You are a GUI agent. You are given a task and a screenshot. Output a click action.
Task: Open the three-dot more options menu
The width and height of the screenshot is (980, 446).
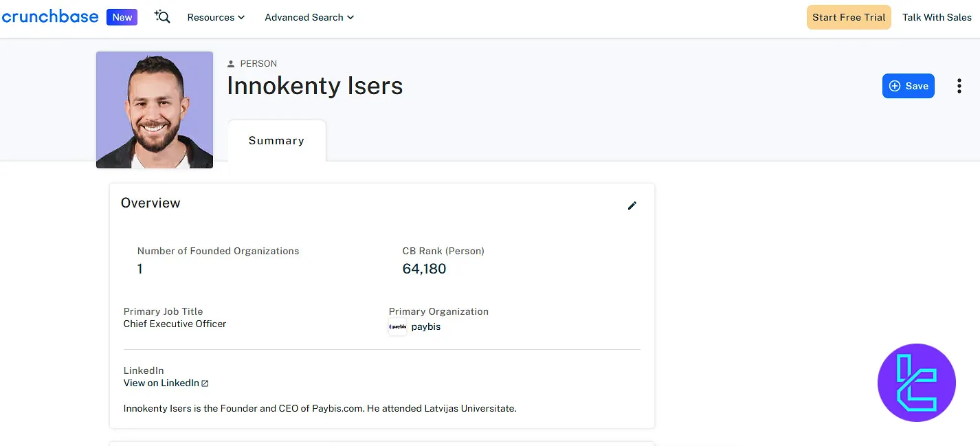click(959, 86)
